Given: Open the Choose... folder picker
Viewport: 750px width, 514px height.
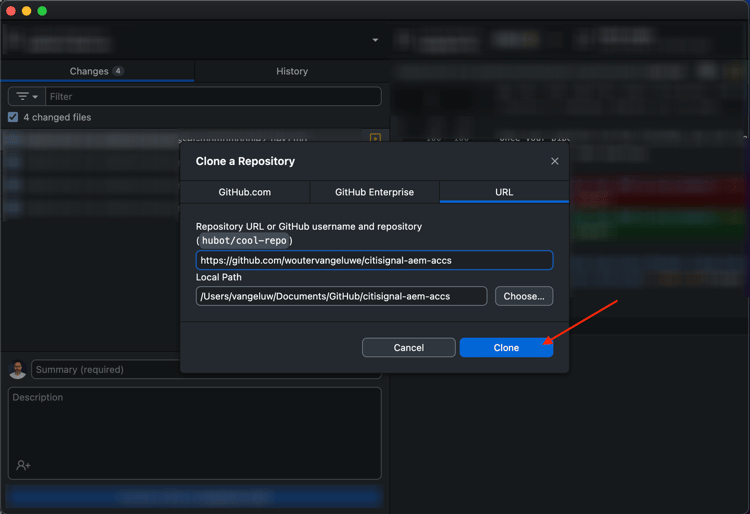Looking at the screenshot, I should [524, 296].
